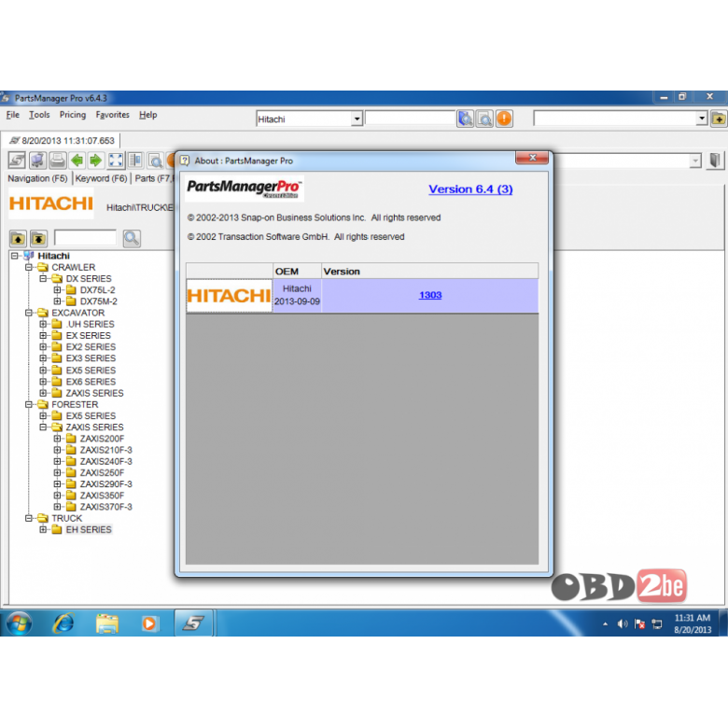Open the Help menu

click(148, 115)
